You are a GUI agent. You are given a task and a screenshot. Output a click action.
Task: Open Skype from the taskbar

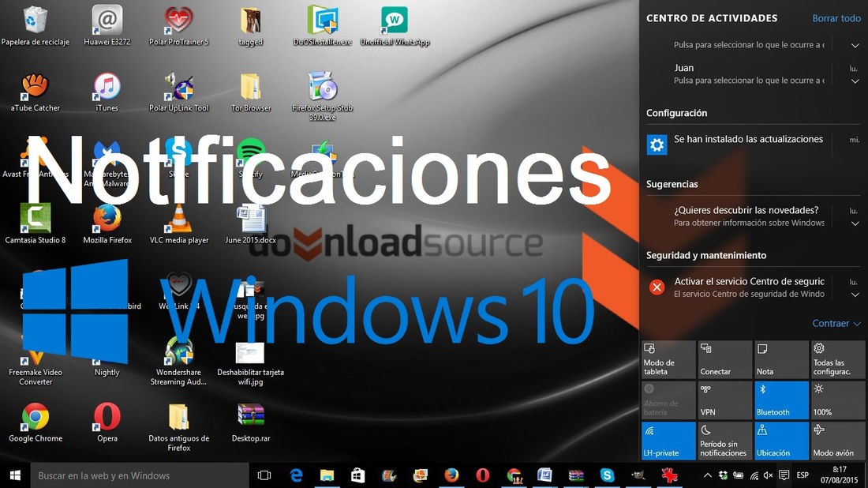(607, 475)
